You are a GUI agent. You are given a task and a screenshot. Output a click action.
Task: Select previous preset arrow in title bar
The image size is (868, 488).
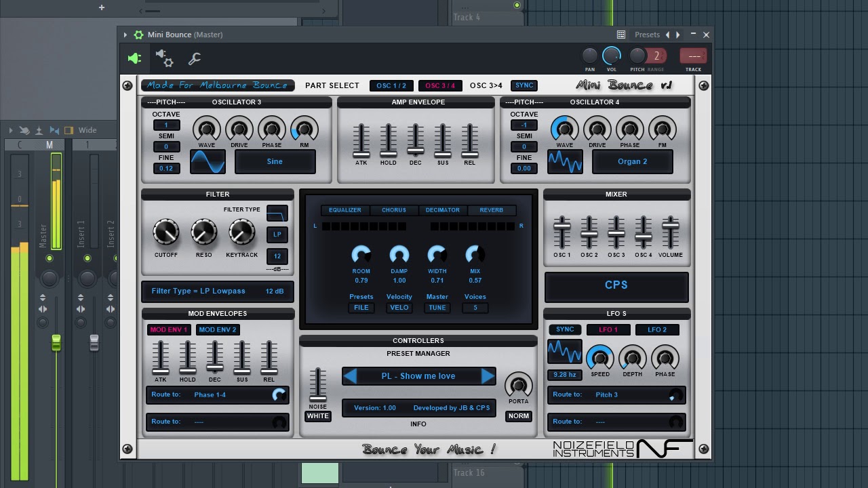[x=667, y=35]
